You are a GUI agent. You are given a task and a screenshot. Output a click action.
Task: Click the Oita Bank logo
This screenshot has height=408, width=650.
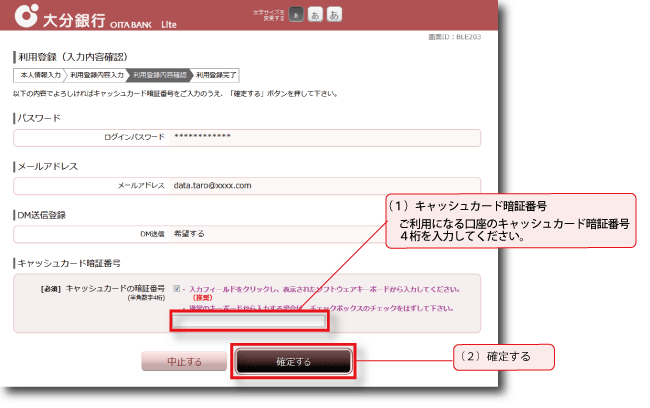(x=95, y=17)
